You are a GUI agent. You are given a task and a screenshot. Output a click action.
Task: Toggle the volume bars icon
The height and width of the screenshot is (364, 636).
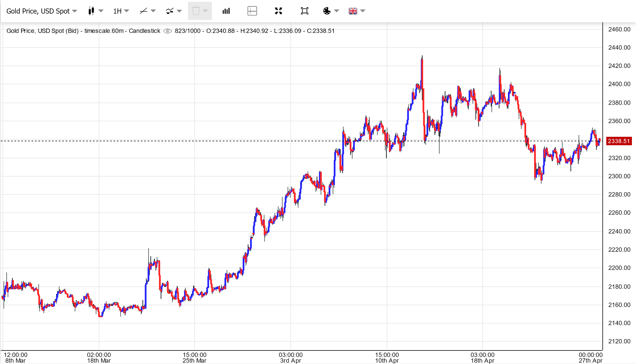click(226, 11)
